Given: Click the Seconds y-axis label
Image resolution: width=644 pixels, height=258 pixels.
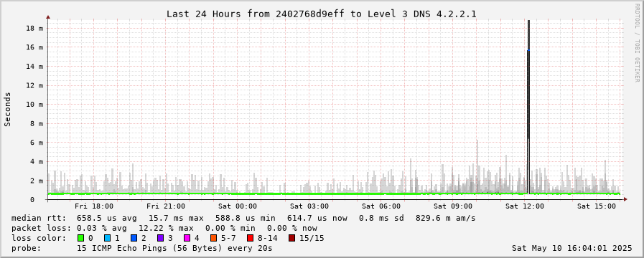Looking at the screenshot, I should pos(7,109).
